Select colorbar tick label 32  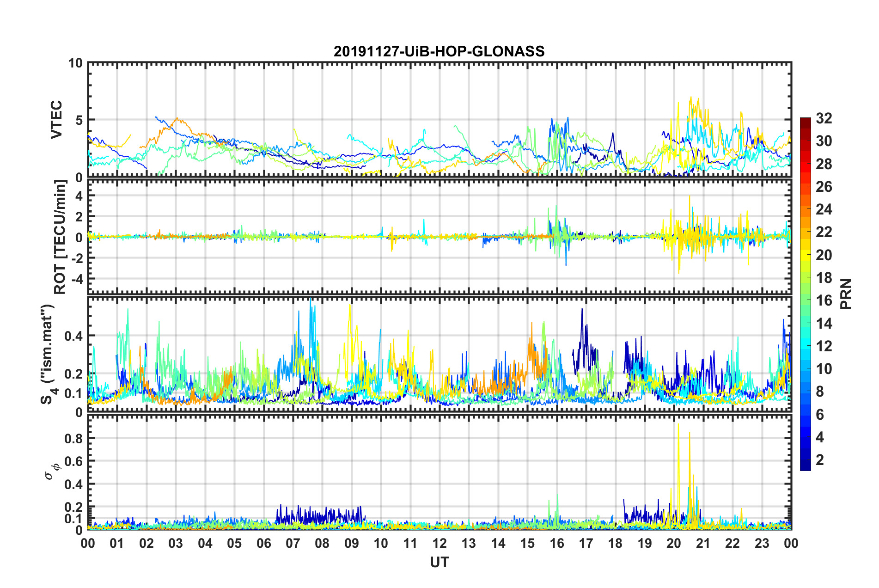824,118
